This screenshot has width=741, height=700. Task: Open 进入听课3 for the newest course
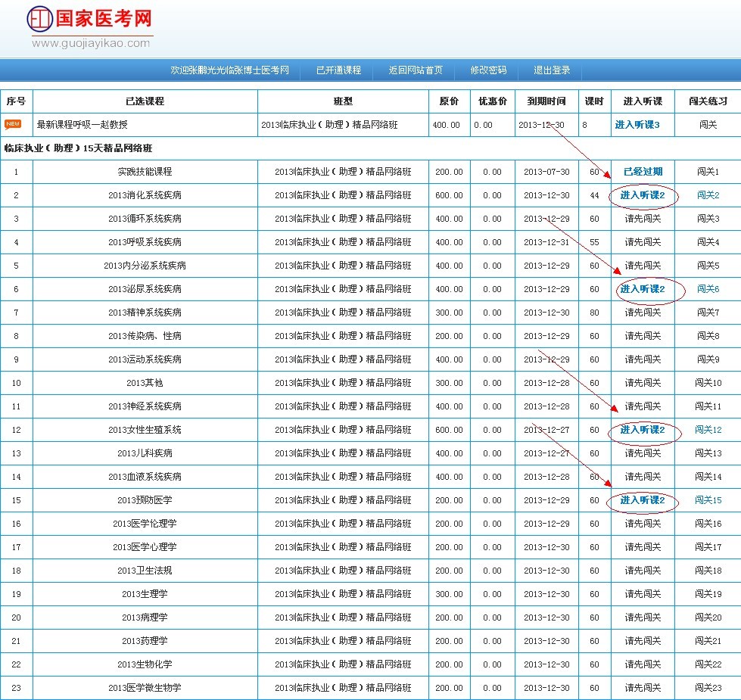[x=637, y=125]
